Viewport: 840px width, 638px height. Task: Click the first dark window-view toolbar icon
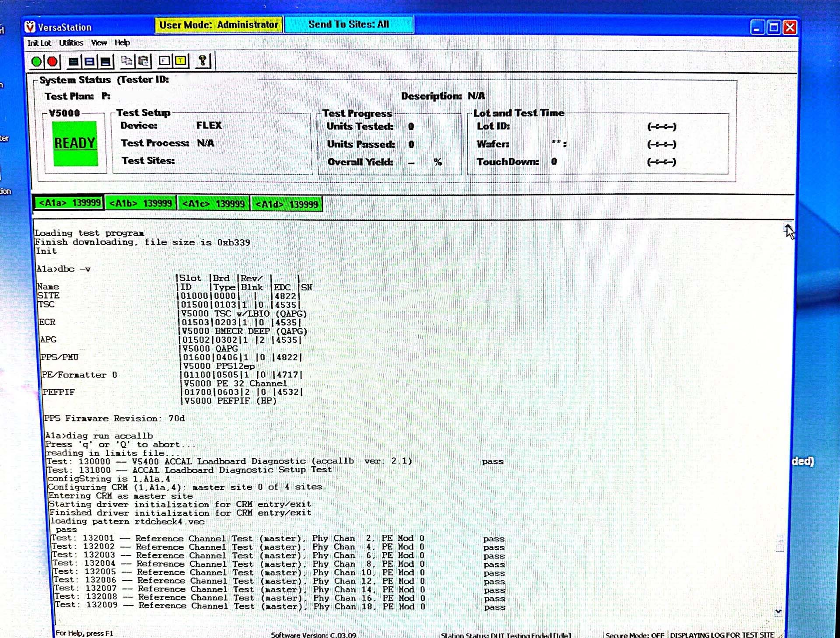(x=74, y=62)
